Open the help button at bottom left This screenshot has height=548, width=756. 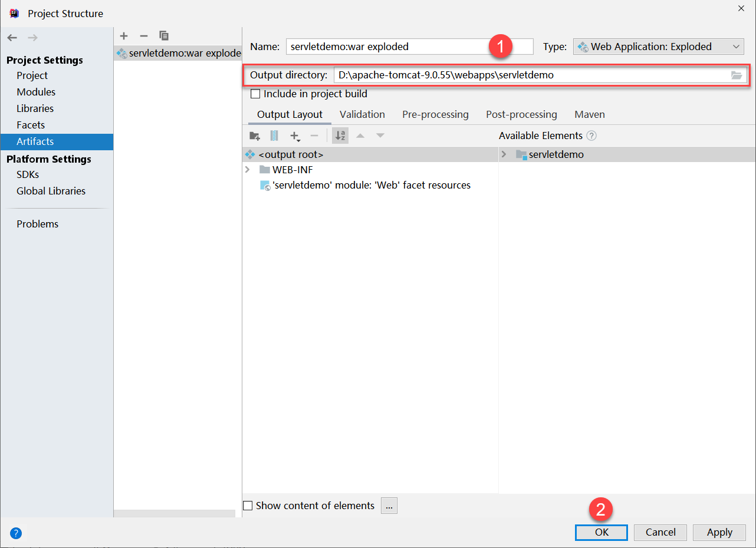tap(16, 534)
